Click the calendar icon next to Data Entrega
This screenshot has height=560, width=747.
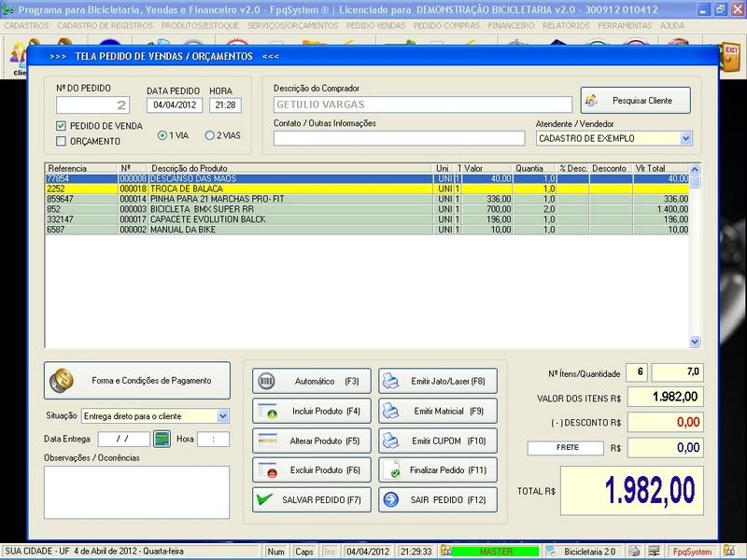[162, 439]
